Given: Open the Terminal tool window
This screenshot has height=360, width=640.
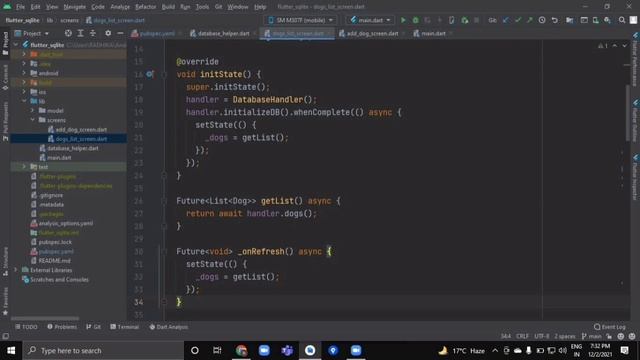Looking at the screenshot, I should pos(124,327).
